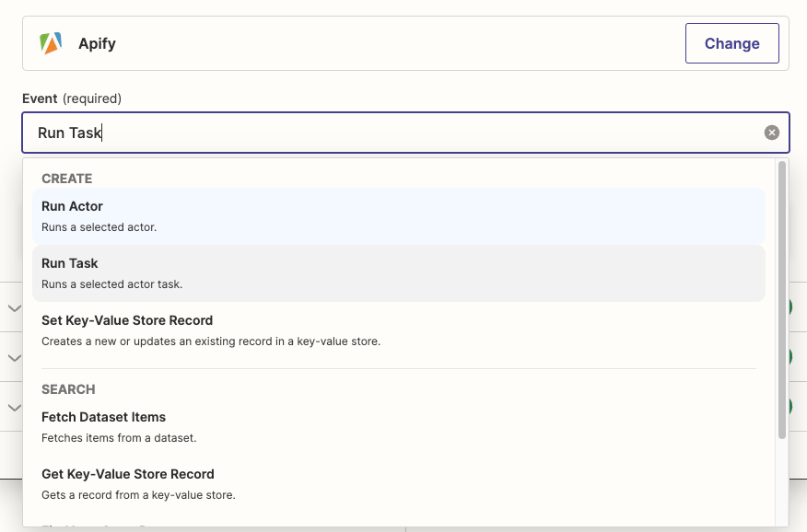Choose the Run Task event option
Screen dimensions: 807x532
coord(399,273)
